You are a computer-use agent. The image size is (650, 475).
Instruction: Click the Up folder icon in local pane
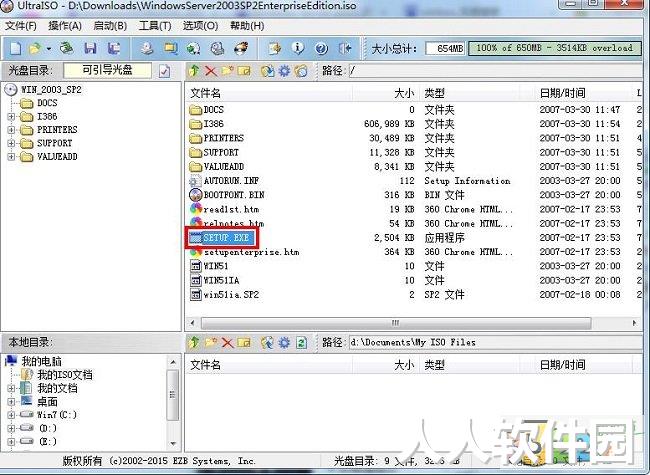tap(194, 342)
